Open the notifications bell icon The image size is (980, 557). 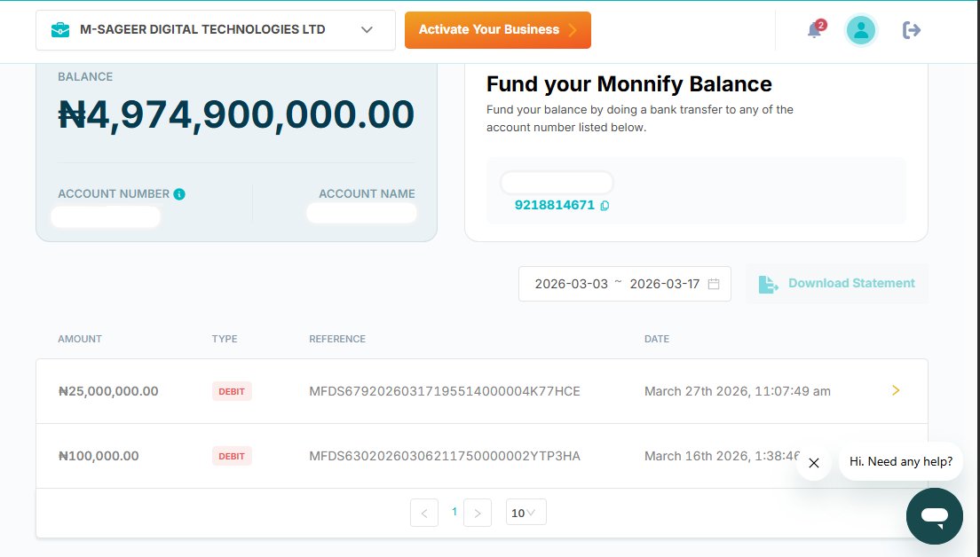[814, 30]
